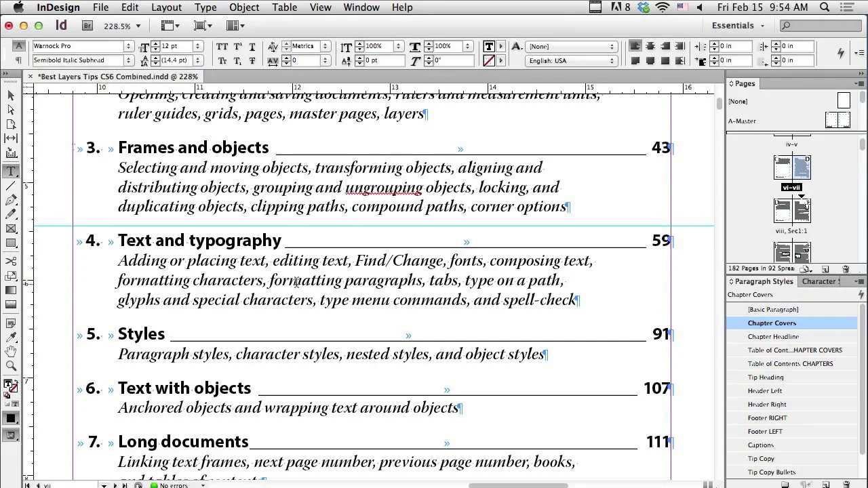Open Adobe Bridge with the Br button
868x488 pixels.
(87, 26)
